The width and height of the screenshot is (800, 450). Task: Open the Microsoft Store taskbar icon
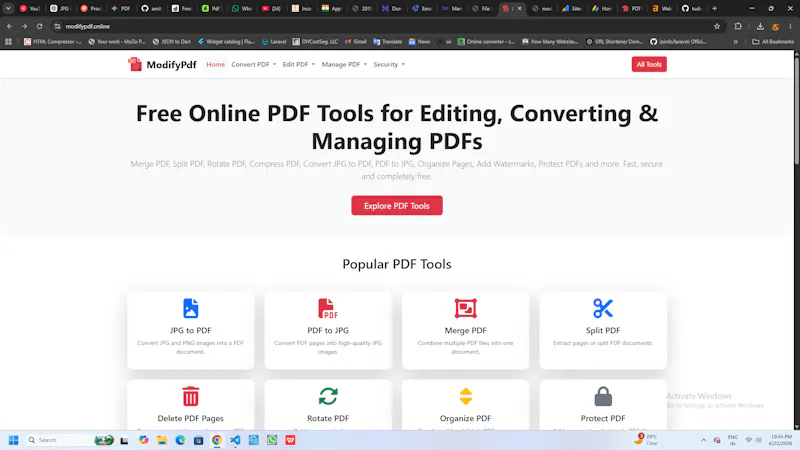pyautogui.click(x=198, y=440)
